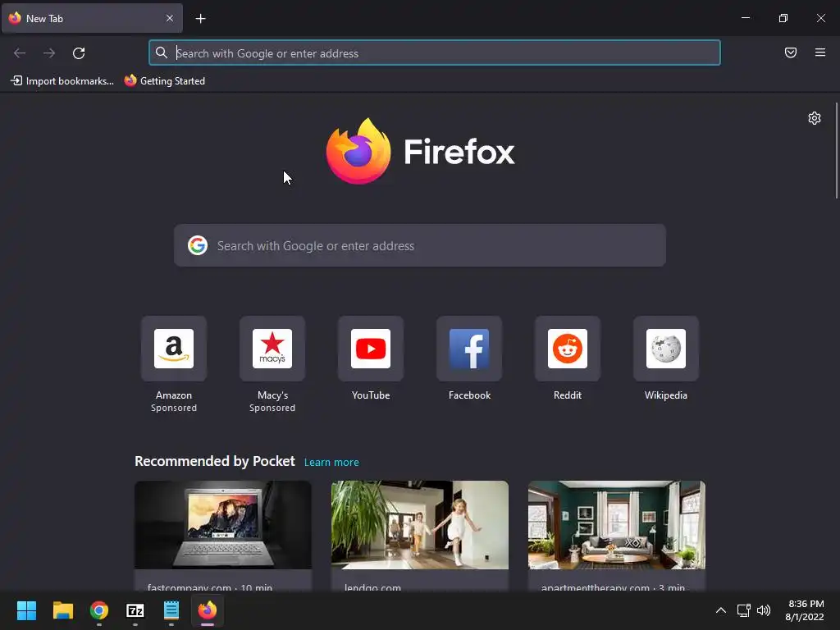
Task: Reload the current page
Action: coord(79,53)
